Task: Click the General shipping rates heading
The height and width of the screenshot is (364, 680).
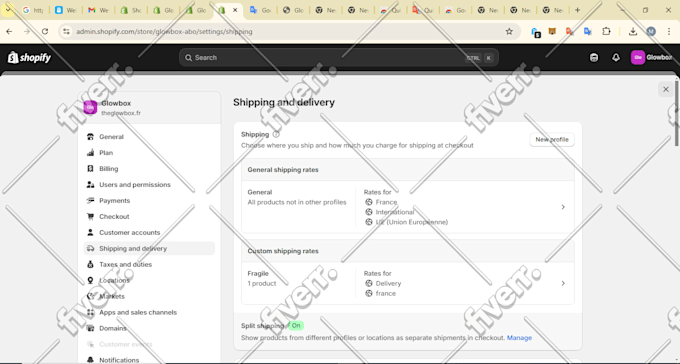Action: click(283, 170)
